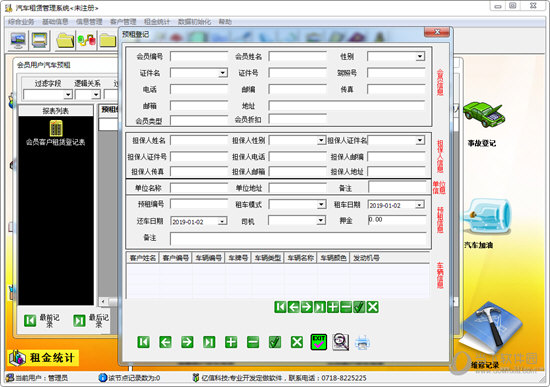Click the 租金统计 panel button
550x387 pixels.
click(x=43, y=358)
